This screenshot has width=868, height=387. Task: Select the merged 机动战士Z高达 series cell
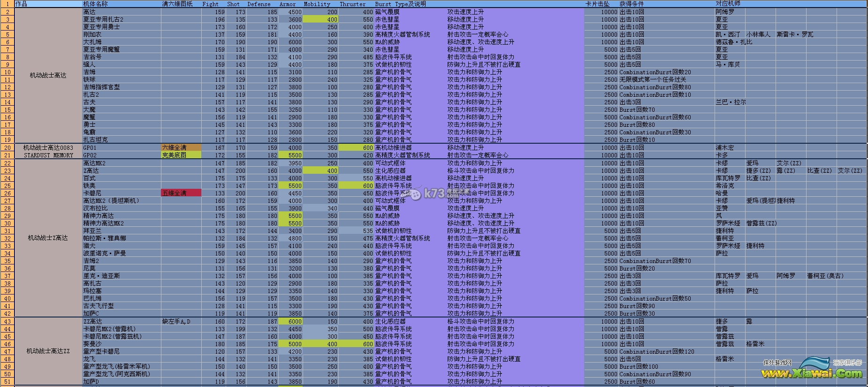(48, 238)
